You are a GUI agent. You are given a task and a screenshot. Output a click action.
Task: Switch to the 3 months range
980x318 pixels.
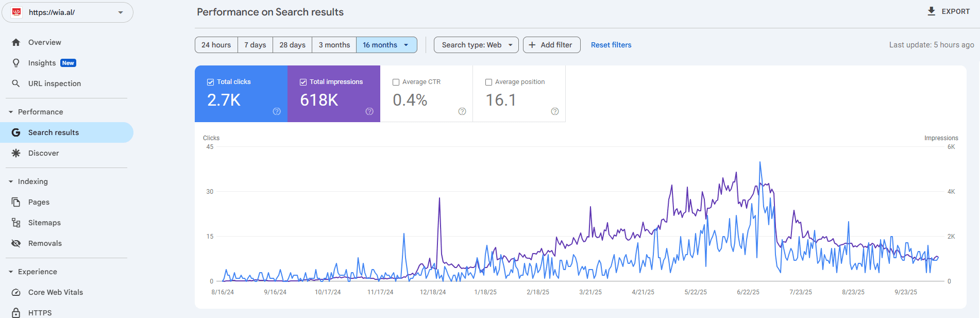(334, 45)
